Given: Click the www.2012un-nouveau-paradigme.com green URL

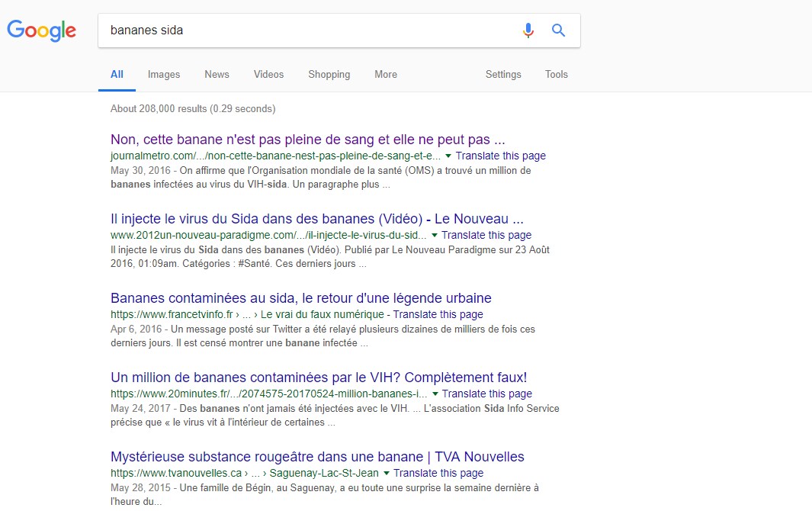Looking at the screenshot, I should coord(268,235).
